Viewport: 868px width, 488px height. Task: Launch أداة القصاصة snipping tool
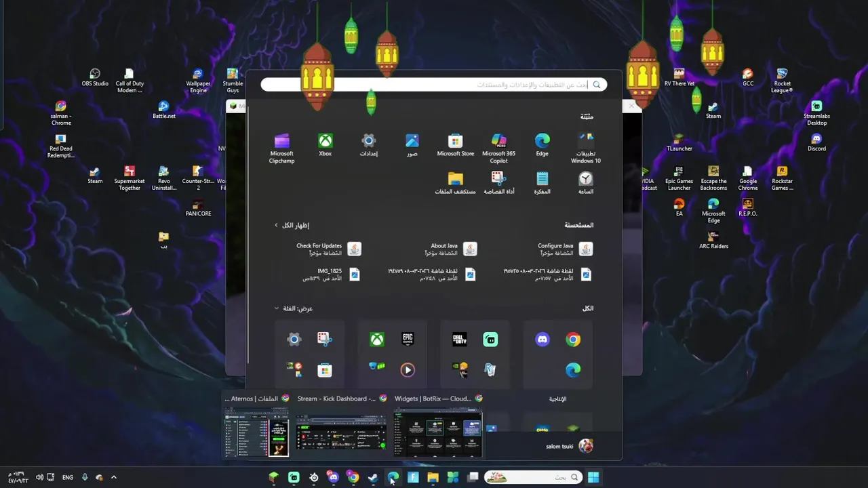pos(498,183)
